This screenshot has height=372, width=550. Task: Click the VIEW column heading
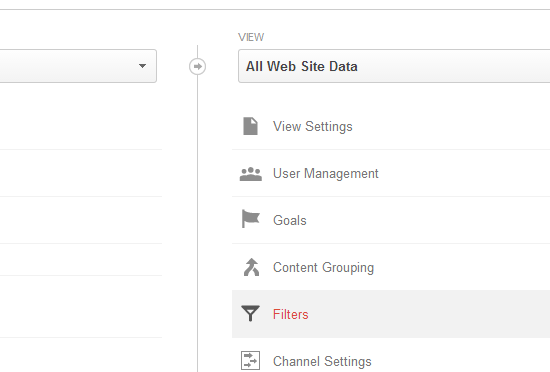(x=251, y=37)
